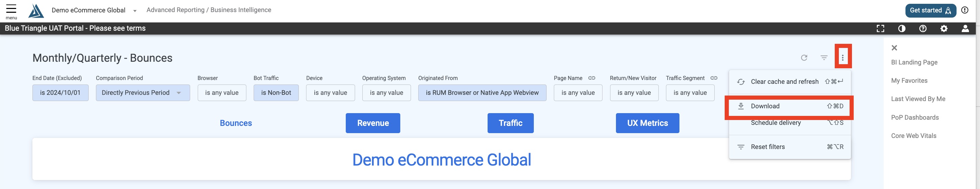Screen dimensions: 980x189
Task: Click the Demo eCommerce Global heading
Action: [x=441, y=160]
